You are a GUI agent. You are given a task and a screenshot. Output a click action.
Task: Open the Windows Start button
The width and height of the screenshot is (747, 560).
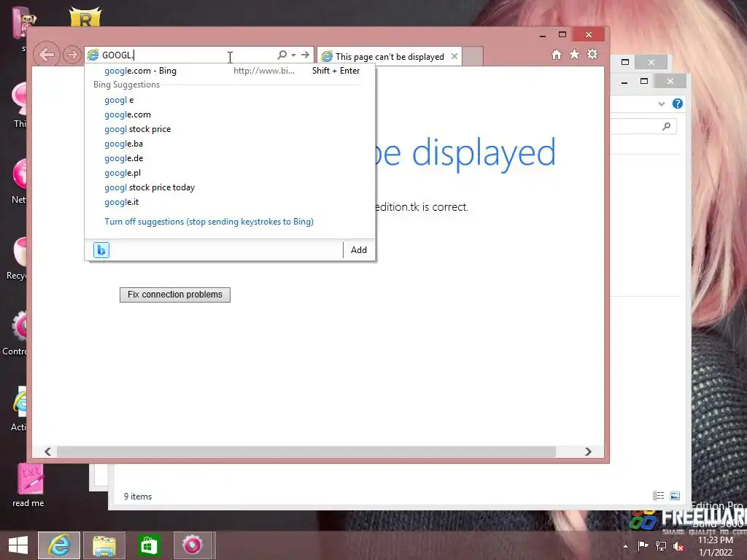tap(18, 545)
